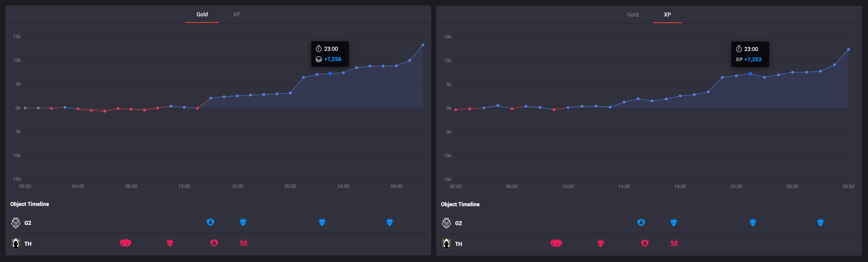This screenshot has height=262, width=868.
Task: Click G2 blue turret icon in gold panel
Action: (210, 222)
